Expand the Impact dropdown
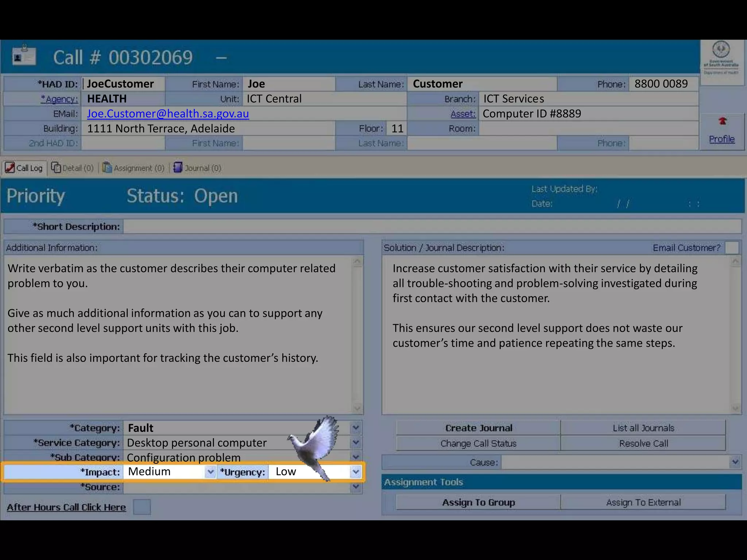The width and height of the screenshot is (747, 560). 210,472
